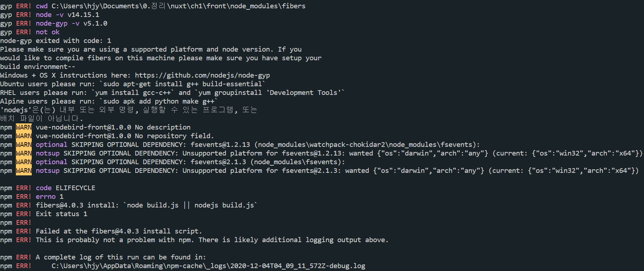Click the 'errno 1' error line
Viewport: 644px width, 271px height.
click(x=49, y=197)
